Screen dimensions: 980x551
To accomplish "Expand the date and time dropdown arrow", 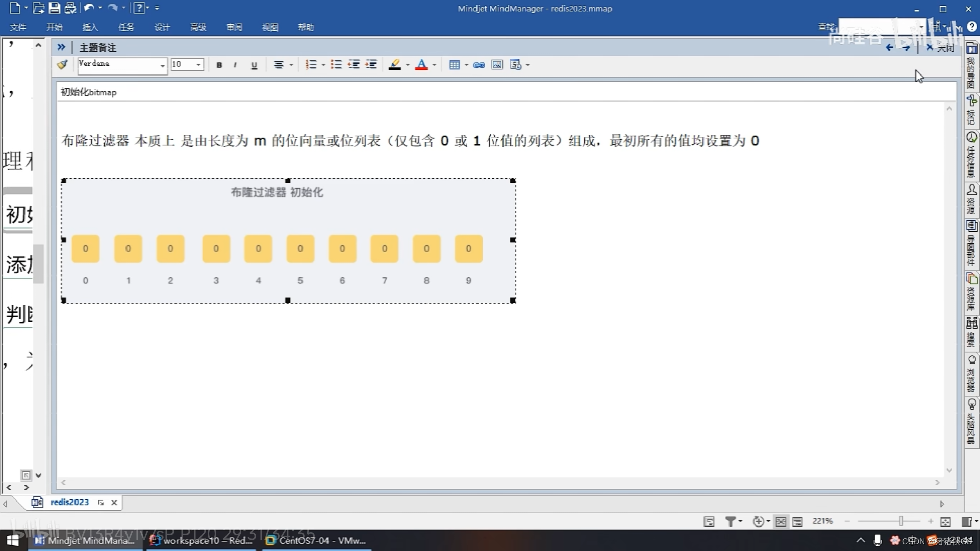I will [x=527, y=65].
